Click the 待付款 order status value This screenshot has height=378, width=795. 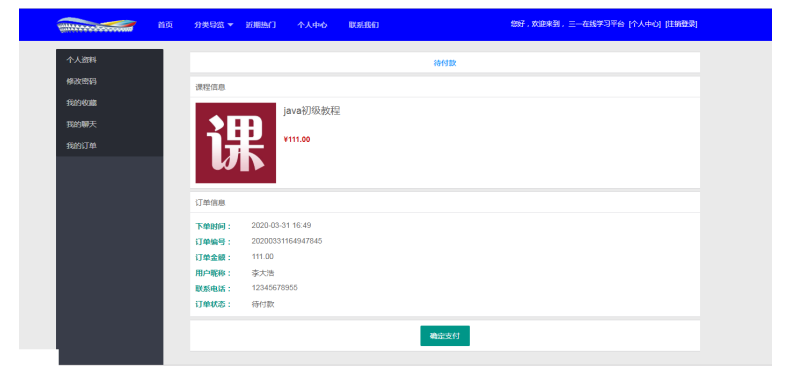[263, 304]
